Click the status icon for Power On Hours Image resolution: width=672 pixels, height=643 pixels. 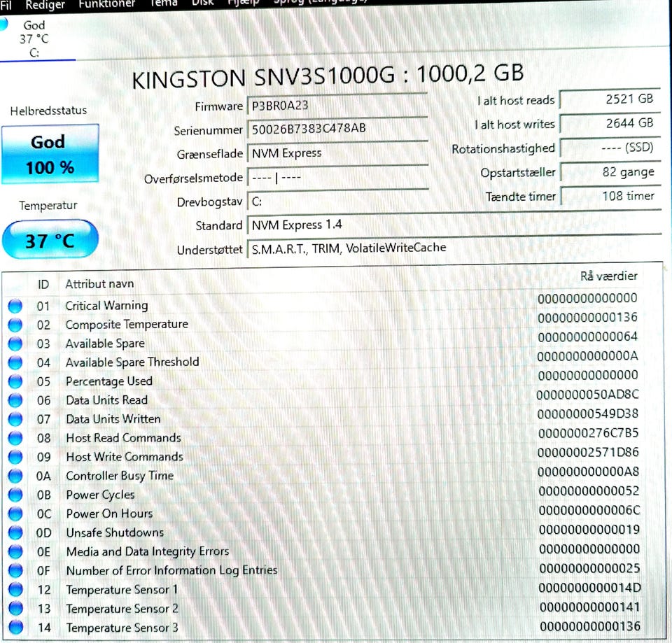(15, 514)
